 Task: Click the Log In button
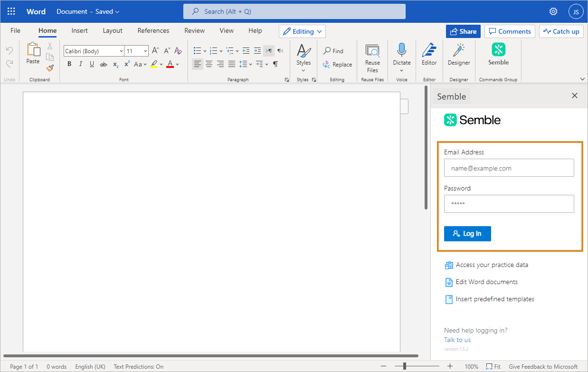pos(467,233)
